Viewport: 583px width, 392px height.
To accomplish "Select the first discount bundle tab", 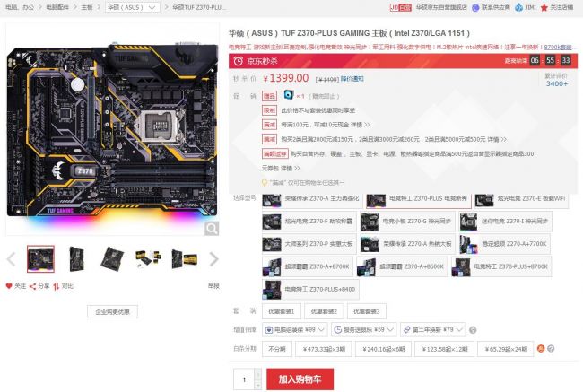I will (x=281, y=311).
